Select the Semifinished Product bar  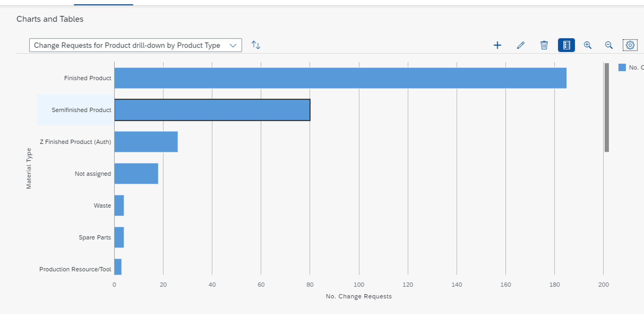click(212, 110)
